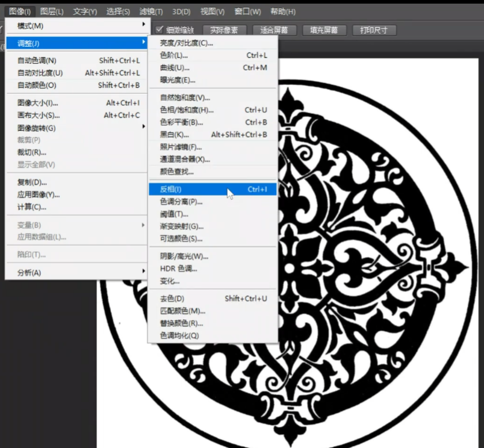Apply 色调均化(Q) command
The height and width of the screenshot is (448, 484).
(213, 335)
